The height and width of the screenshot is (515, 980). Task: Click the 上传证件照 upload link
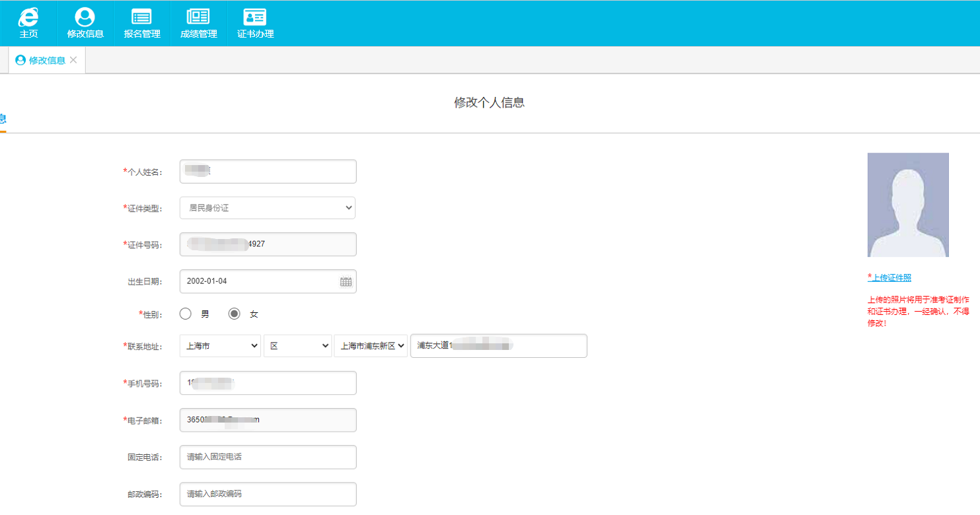pos(889,277)
